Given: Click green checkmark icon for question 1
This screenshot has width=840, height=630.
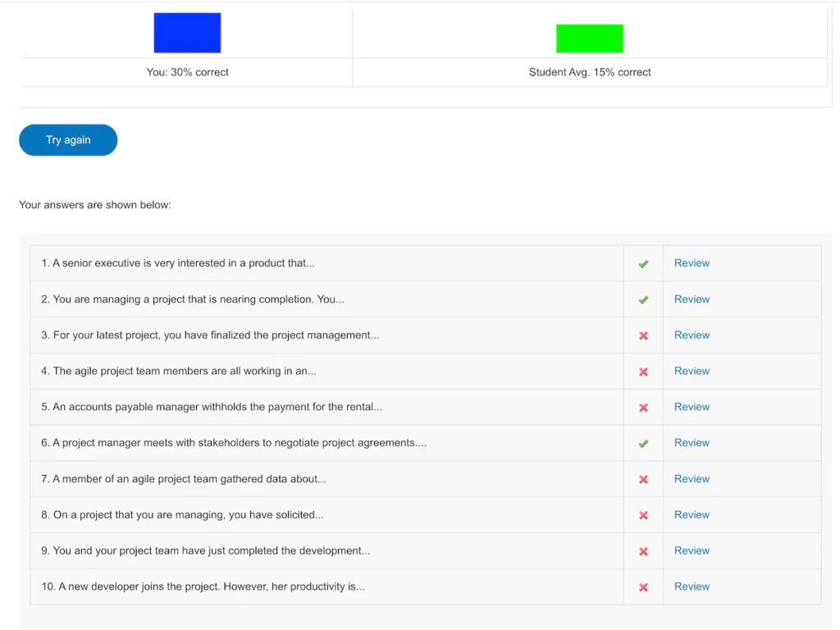Looking at the screenshot, I should click(x=643, y=264).
